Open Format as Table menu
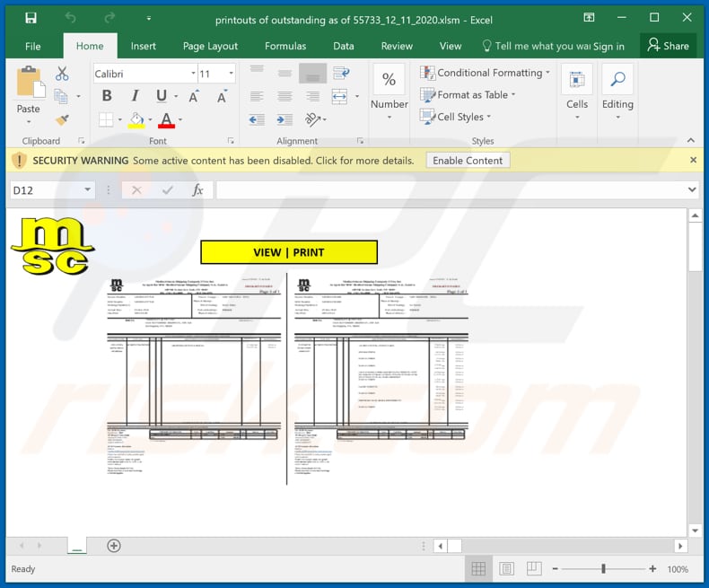709x588 pixels. 468,95
